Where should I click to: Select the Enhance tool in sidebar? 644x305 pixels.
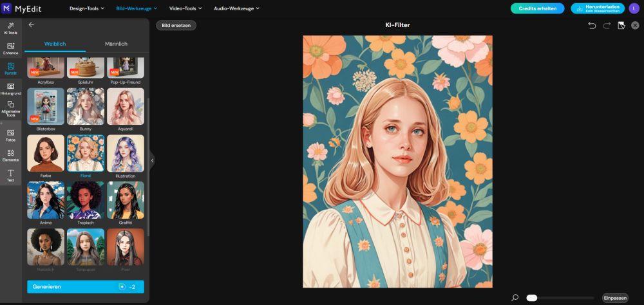(10, 48)
